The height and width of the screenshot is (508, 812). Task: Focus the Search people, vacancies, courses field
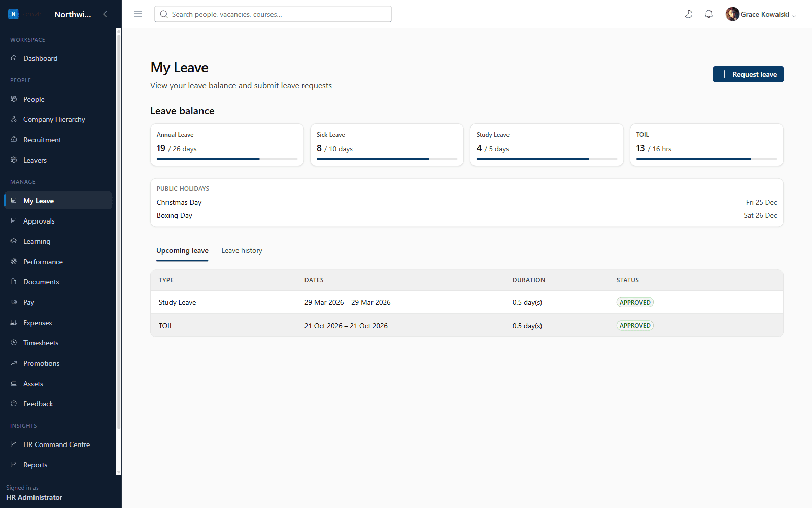273,14
